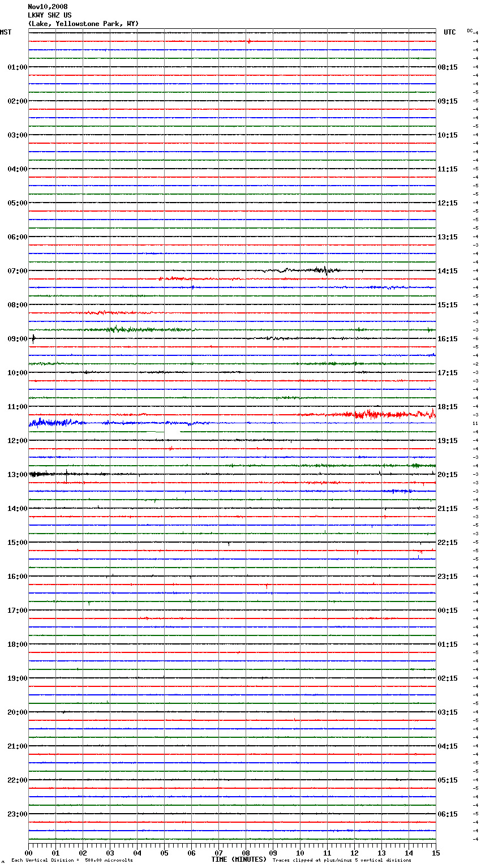Click minute tick '10' on the time axis
The width and height of the screenshot is (481, 868).
point(300,853)
